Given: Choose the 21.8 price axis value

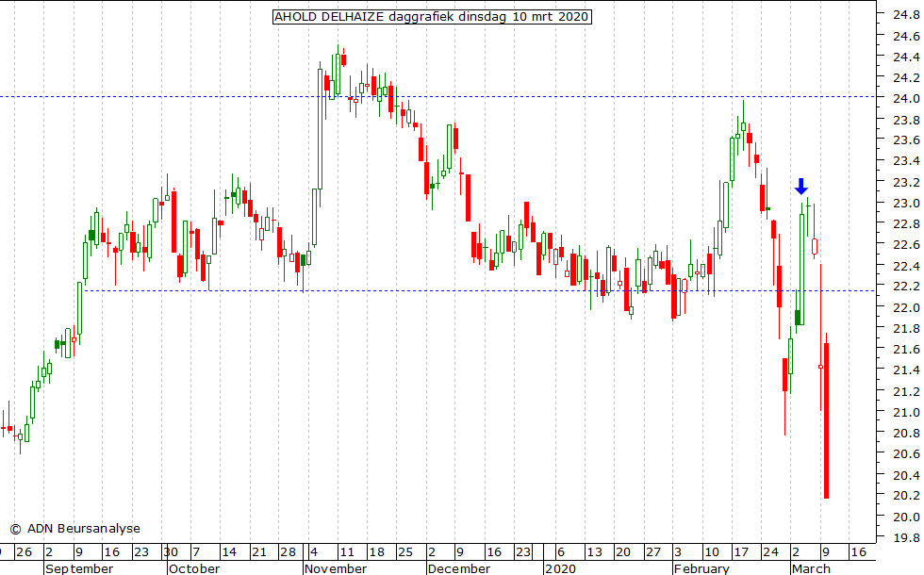Looking at the screenshot, I should click(x=906, y=328).
